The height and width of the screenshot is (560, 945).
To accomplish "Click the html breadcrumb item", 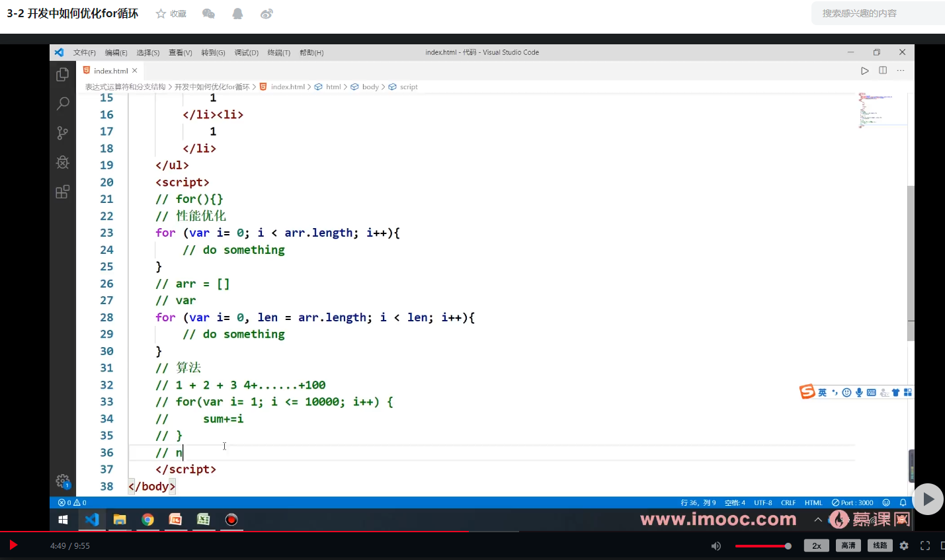I will pos(328,87).
